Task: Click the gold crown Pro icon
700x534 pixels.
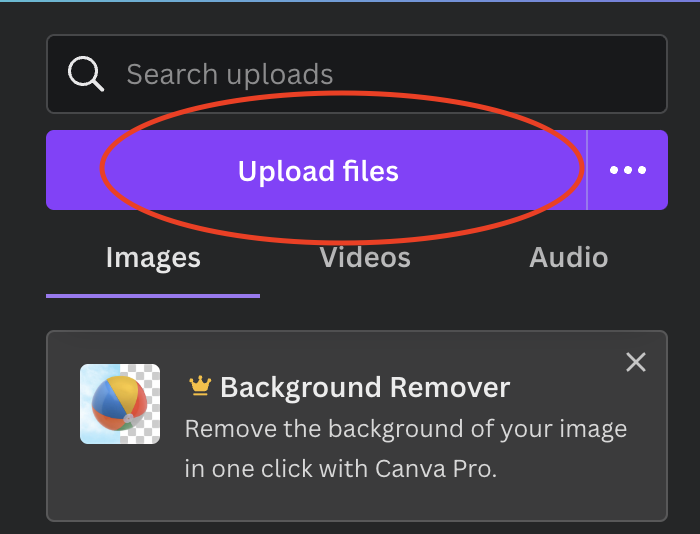Action: pyautogui.click(x=201, y=386)
